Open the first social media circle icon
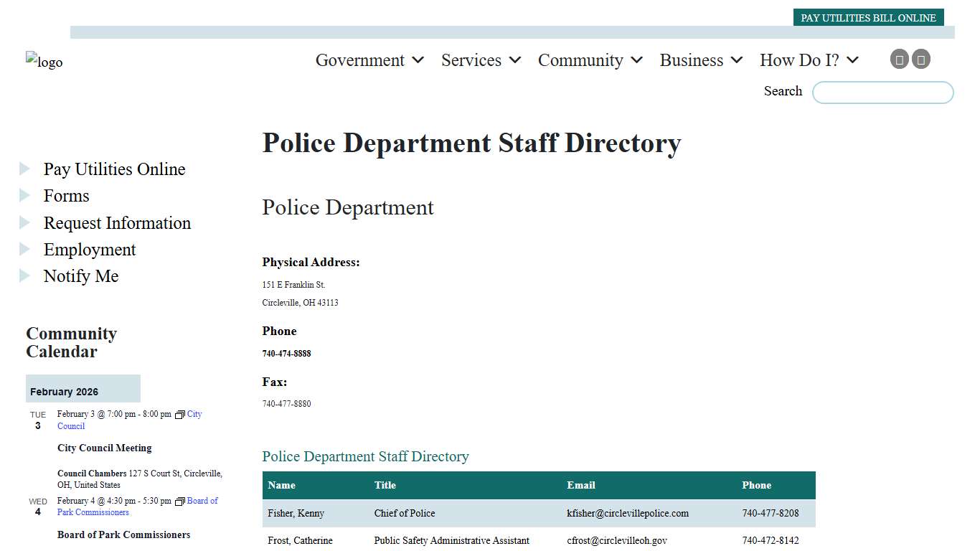This screenshot has width=980, height=551. (x=900, y=59)
